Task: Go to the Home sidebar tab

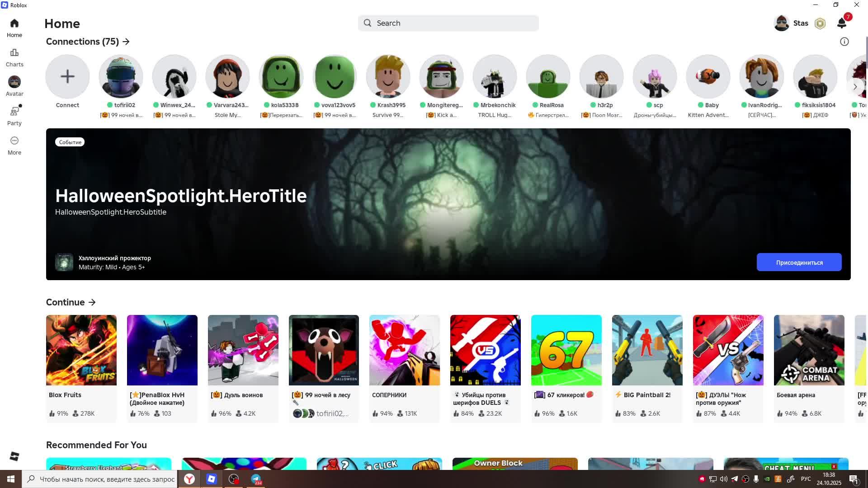Action: [14, 28]
